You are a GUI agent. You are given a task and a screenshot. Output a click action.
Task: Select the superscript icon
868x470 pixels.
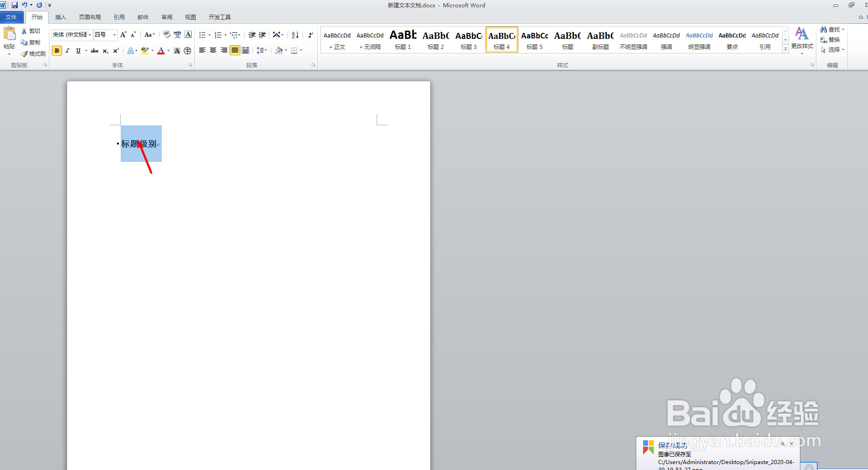click(x=115, y=51)
